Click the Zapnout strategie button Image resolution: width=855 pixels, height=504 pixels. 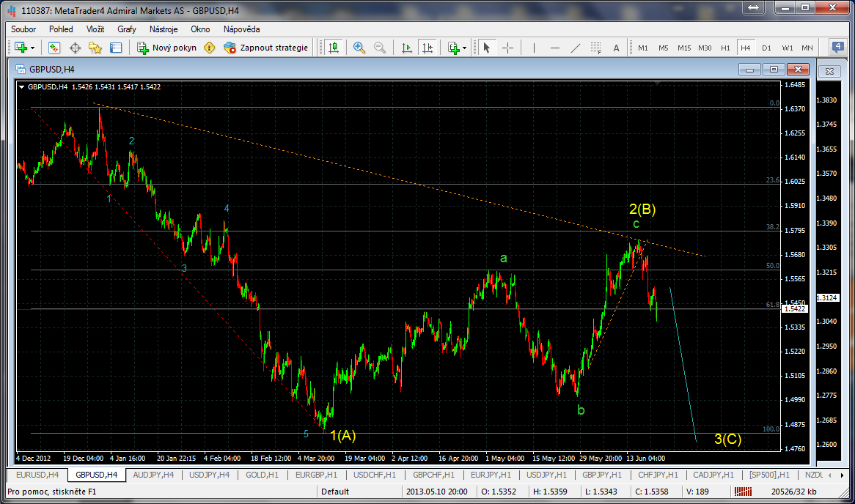[266, 48]
